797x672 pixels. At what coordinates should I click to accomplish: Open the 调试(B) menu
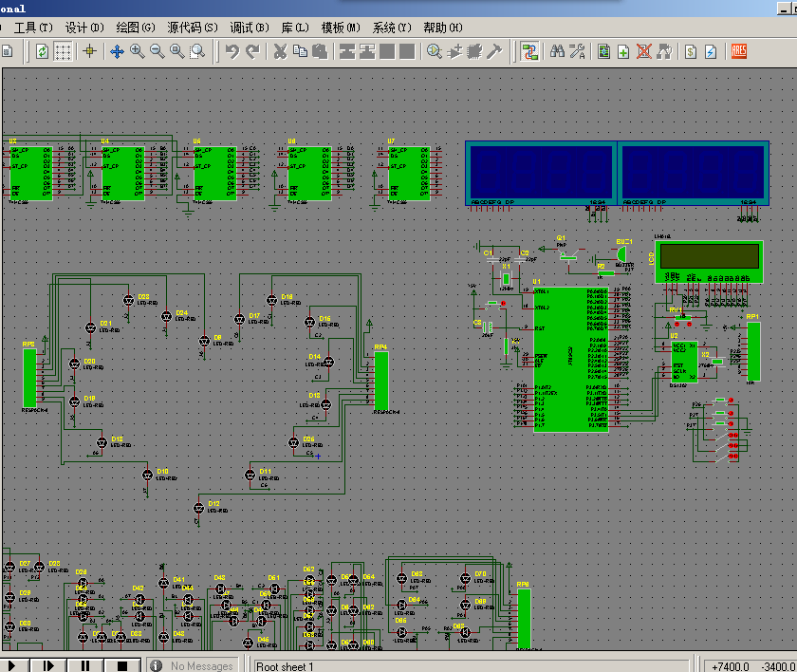(250, 28)
